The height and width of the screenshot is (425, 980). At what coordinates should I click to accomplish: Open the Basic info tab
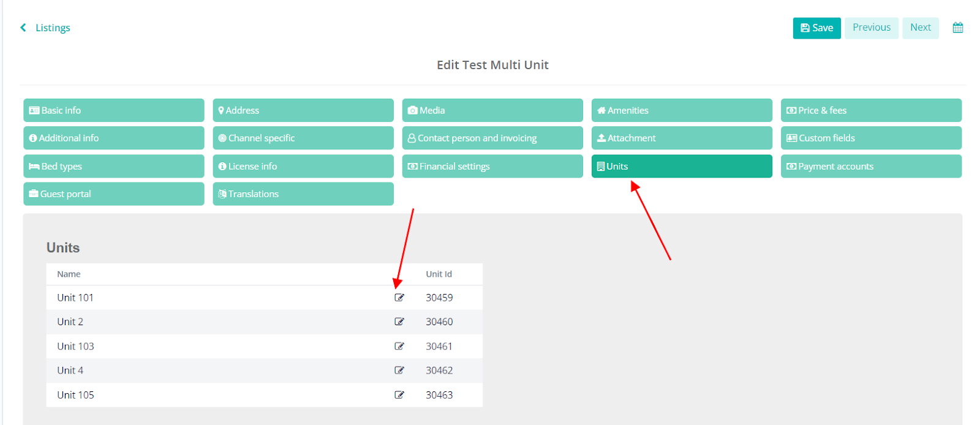click(113, 110)
